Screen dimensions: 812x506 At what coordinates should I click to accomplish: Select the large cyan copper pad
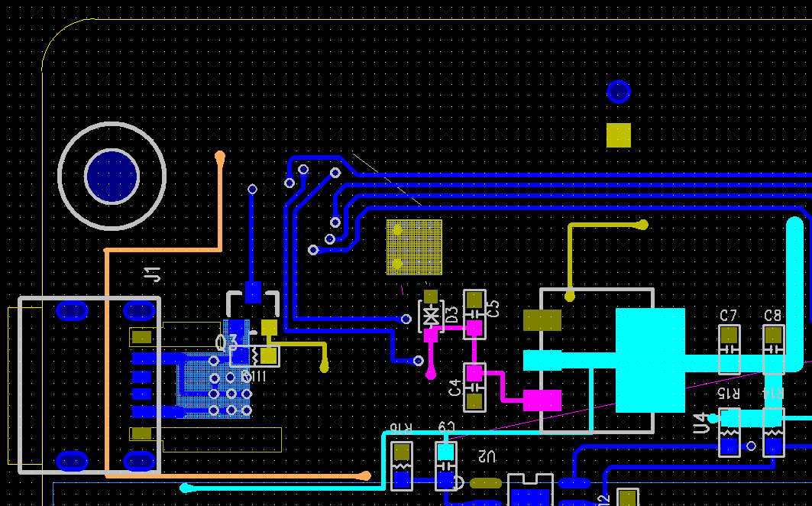tap(650, 360)
